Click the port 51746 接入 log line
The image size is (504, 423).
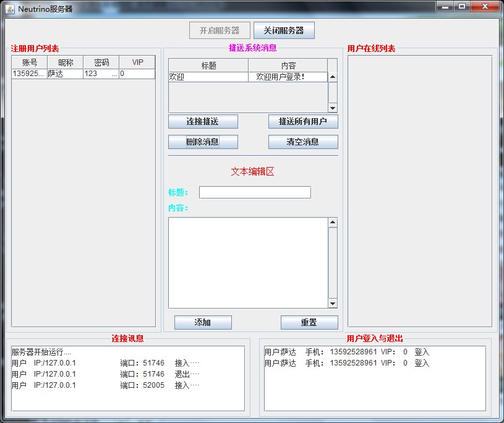tap(105, 363)
